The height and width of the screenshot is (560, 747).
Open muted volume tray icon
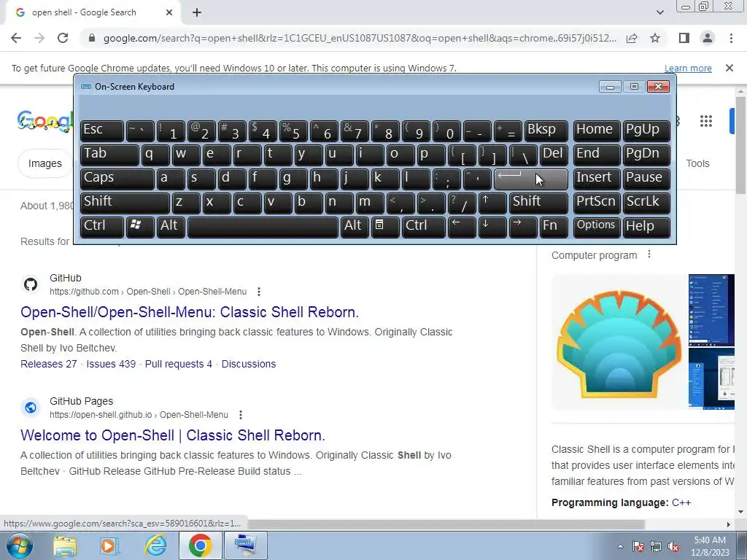point(673,546)
